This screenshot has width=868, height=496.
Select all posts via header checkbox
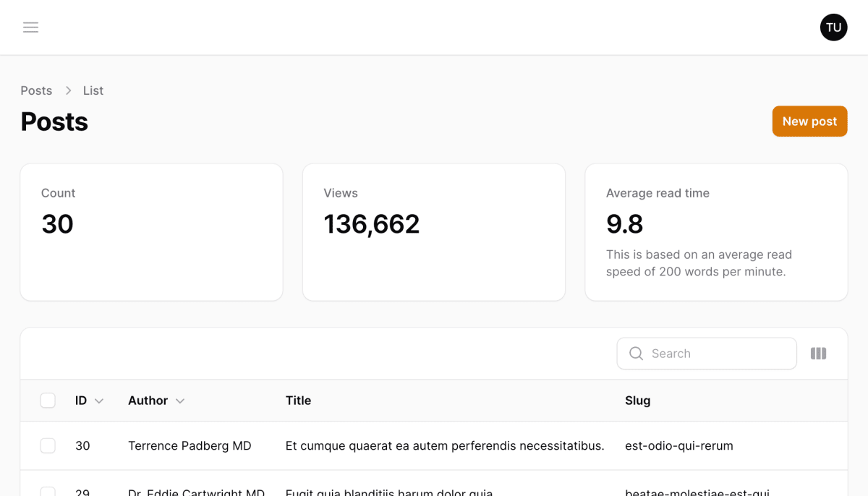48,400
